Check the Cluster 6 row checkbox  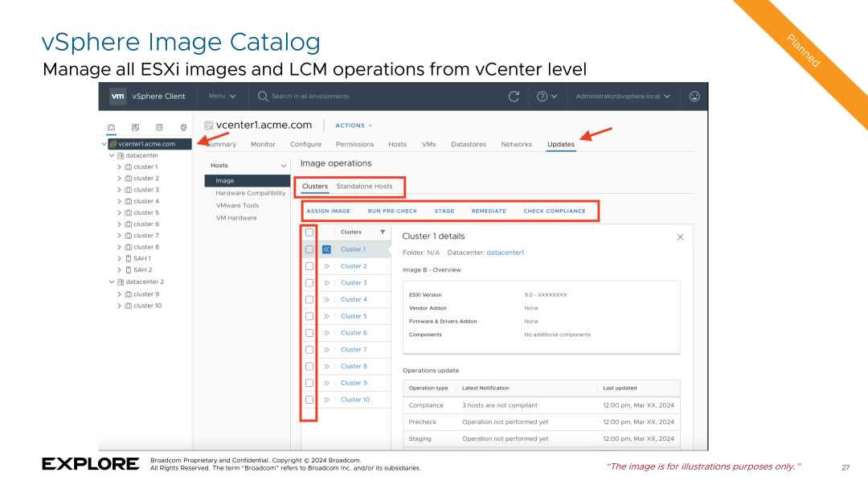(x=309, y=333)
